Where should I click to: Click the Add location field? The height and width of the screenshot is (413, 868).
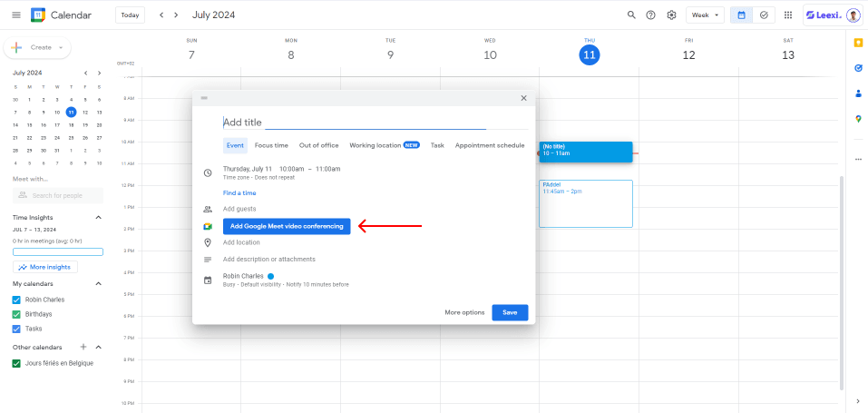point(241,243)
